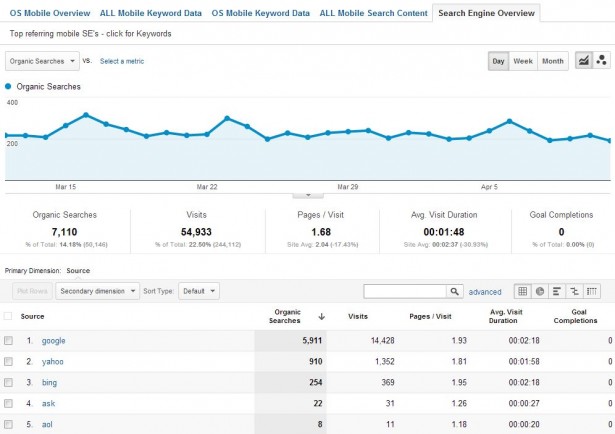Check the google row checkbox
Screen dimensions: 615x434
pos(8,341)
